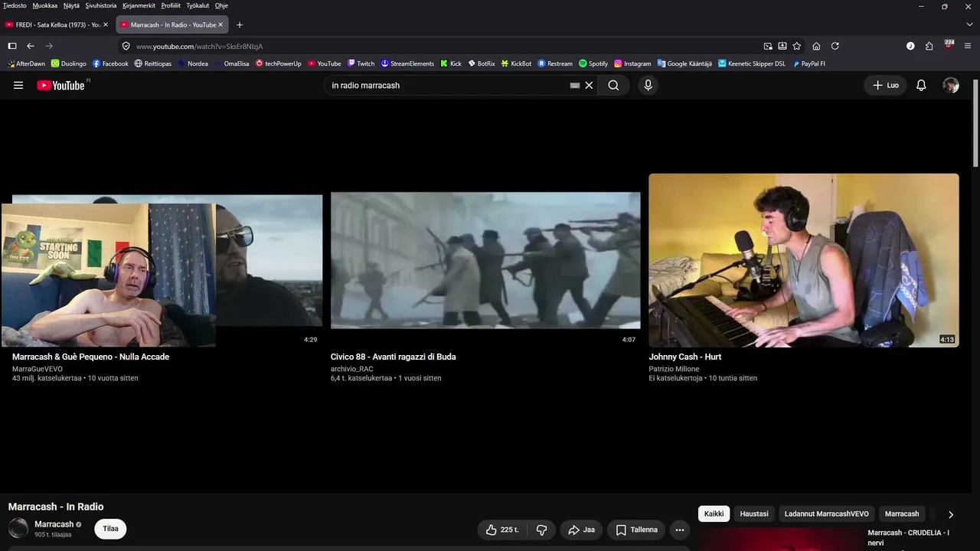
Task: Play the Civico 88 video thumbnail
Action: click(x=485, y=260)
